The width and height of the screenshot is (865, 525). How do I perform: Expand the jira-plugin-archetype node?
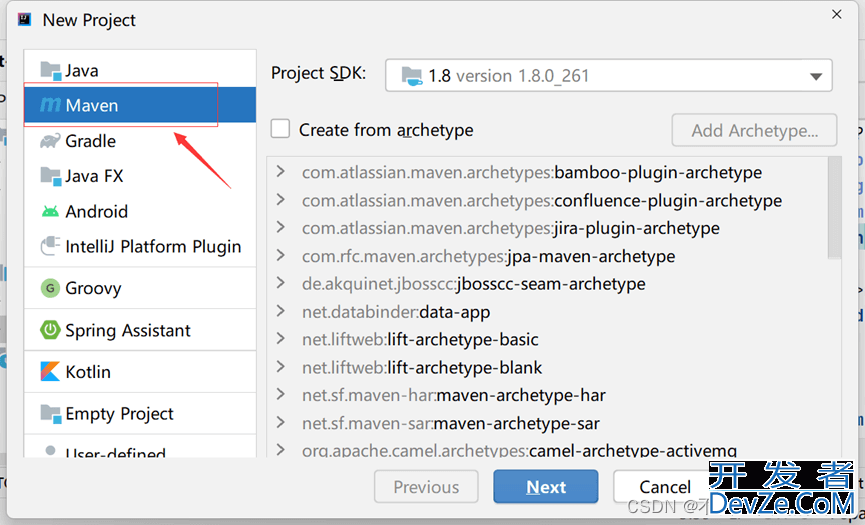(281, 227)
